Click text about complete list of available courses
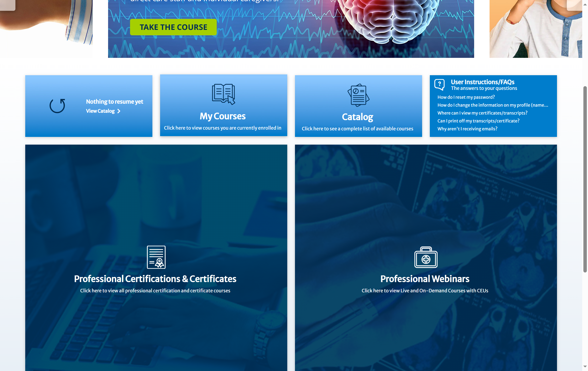Screen dimensions: 588x371 point(358,129)
